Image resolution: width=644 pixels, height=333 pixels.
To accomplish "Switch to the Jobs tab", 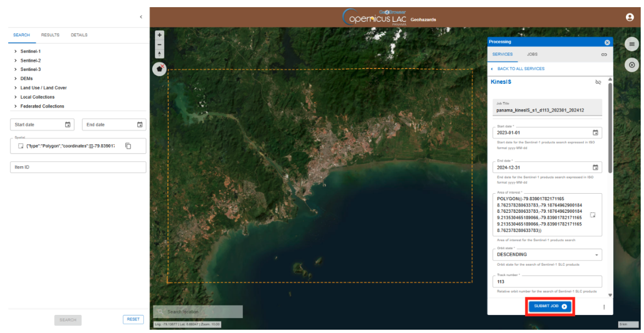I will (x=532, y=54).
